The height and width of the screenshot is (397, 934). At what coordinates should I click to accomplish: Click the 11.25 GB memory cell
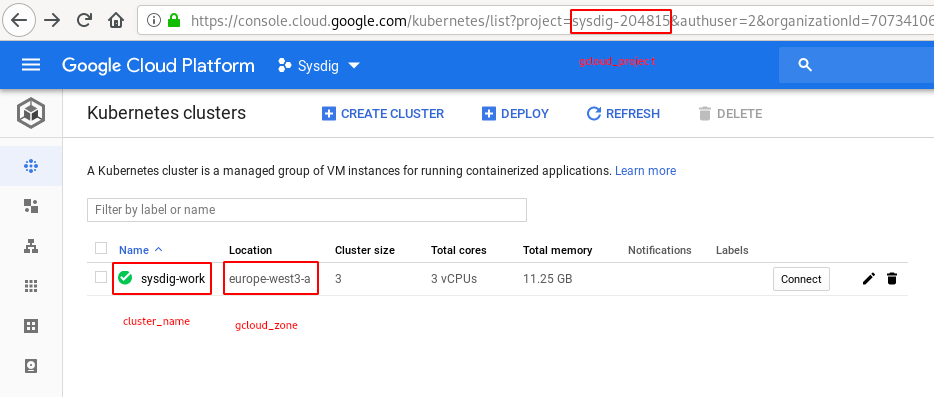click(547, 278)
